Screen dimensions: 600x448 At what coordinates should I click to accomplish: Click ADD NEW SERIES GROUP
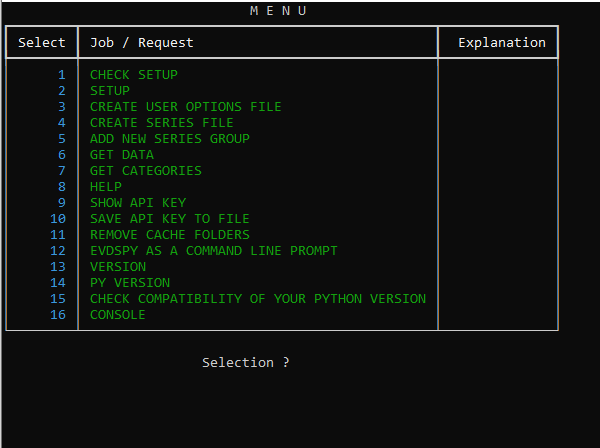pos(170,139)
